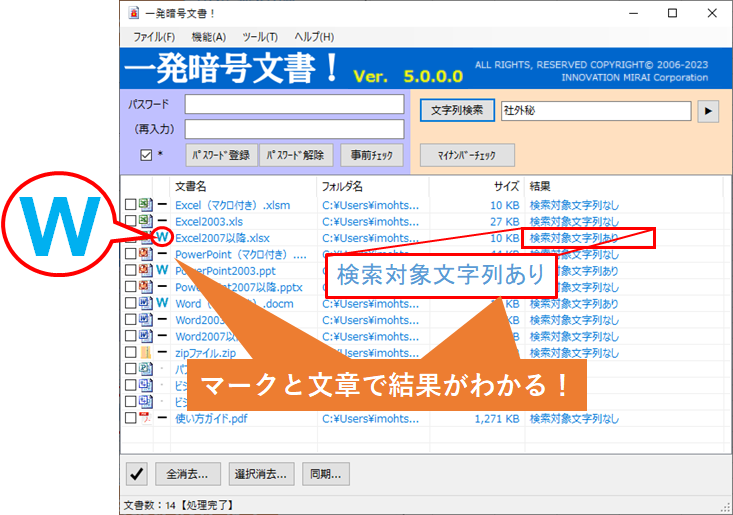
Task: Click the マイナンバーチェック button
Action: point(467,155)
